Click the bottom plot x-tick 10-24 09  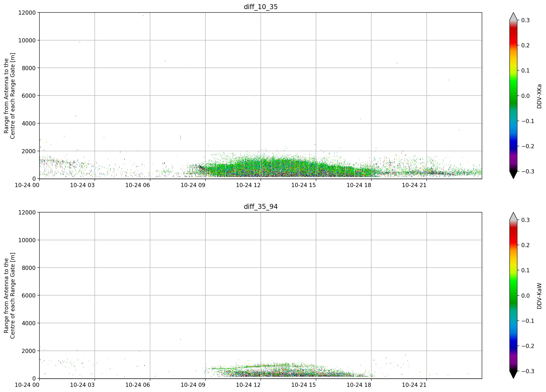click(193, 385)
